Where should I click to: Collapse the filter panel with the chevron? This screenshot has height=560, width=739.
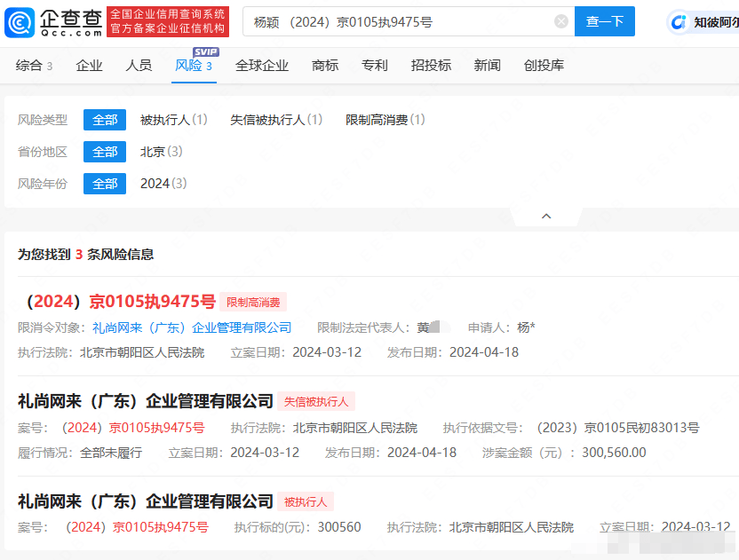point(546,217)
